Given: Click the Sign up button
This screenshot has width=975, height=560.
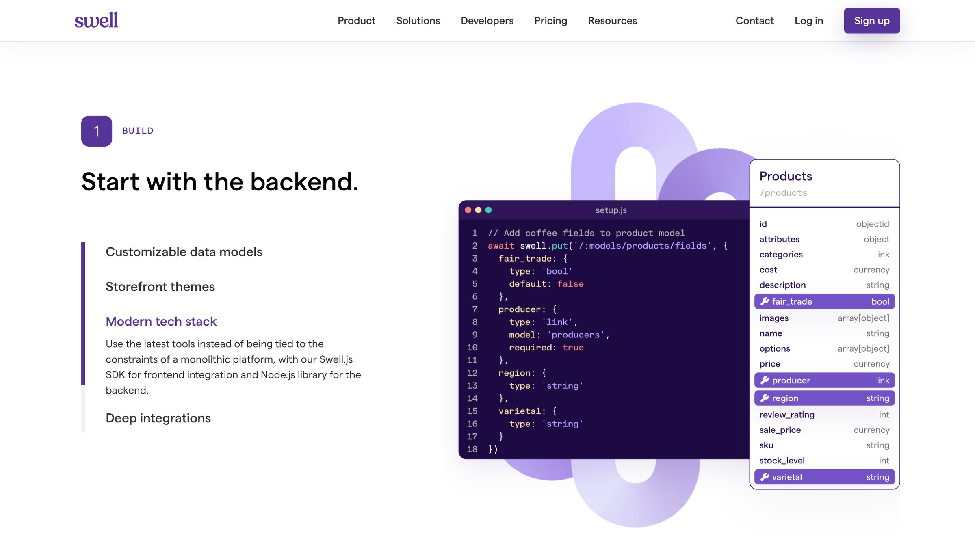Looking at the screenshot, I should tap(872, 21).
